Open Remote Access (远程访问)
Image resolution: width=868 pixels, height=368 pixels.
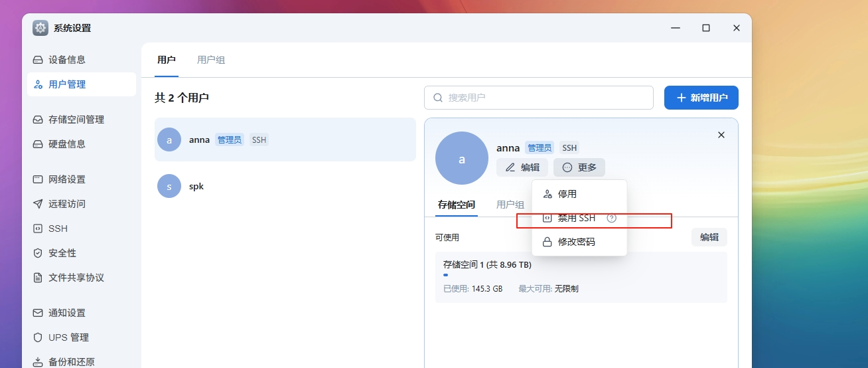point(82,204)
